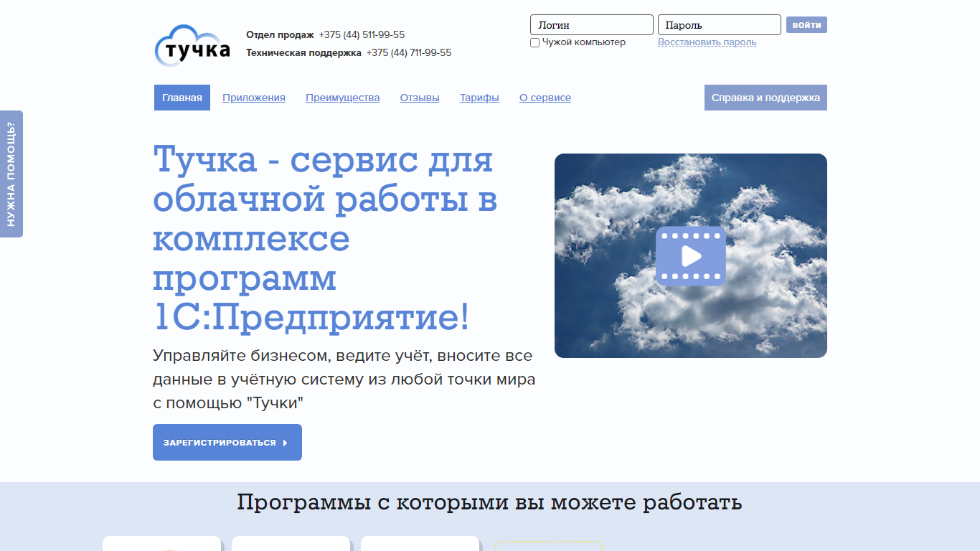The height and width of the screenshot is (551, 980).
Task: Click the Зарегистрироваться button
Action: pyautogui.click(x=227, y=443)
